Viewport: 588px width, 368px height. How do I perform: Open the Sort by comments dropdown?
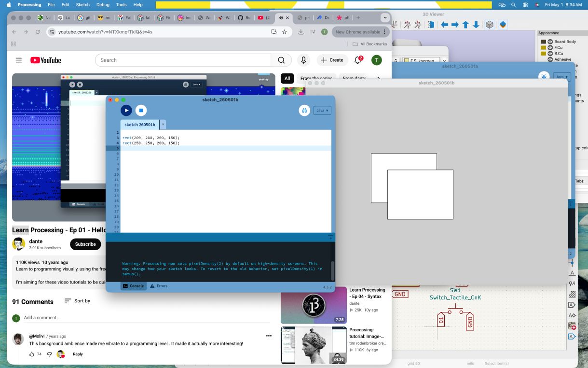77,301
